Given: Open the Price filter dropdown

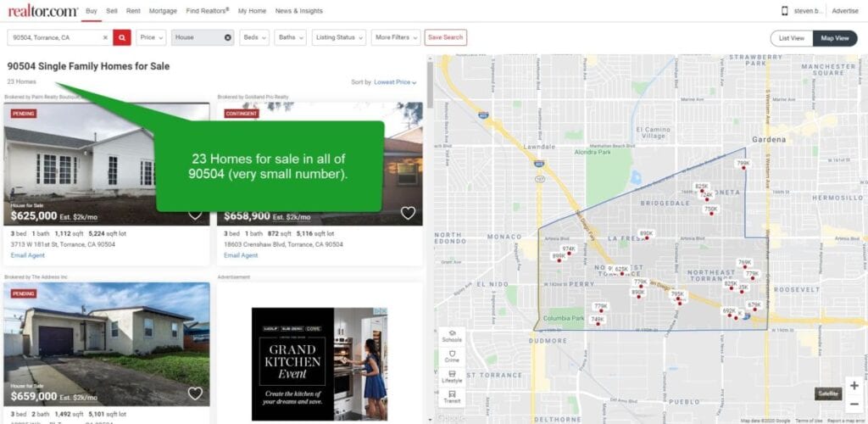Looking at the screenshot, I should click(x=152, y=37).
